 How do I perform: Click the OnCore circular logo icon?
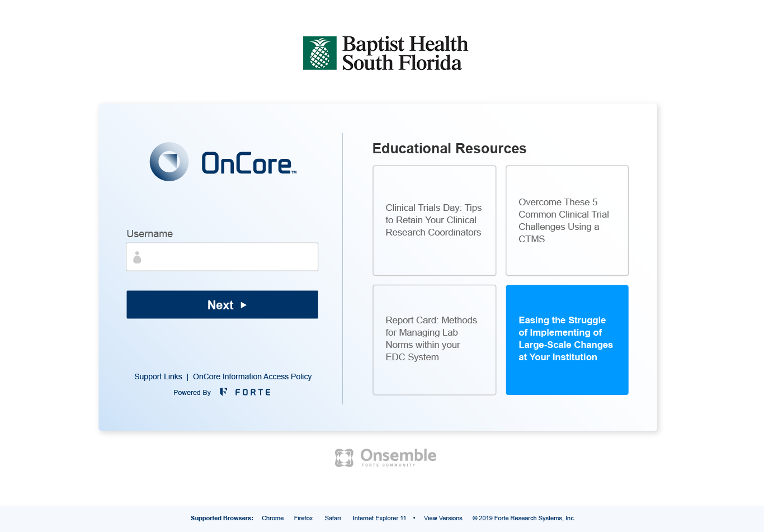(x=169, y=162)
